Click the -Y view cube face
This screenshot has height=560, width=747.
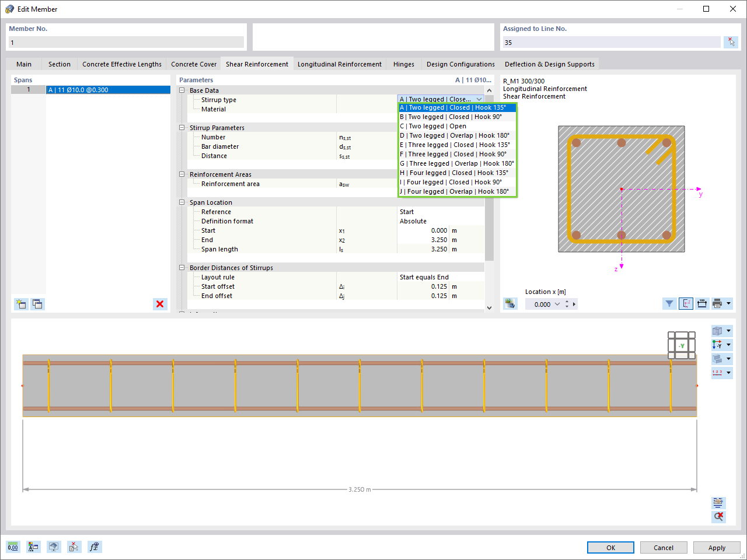click(x=682, y=345)
